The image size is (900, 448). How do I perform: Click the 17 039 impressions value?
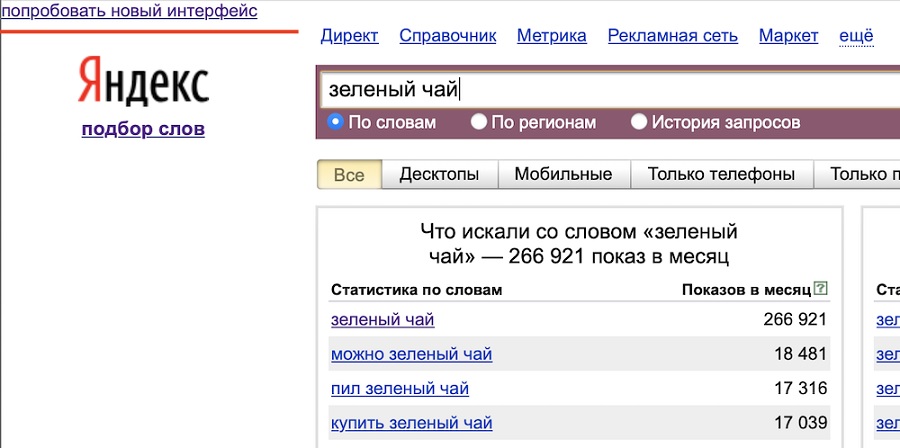point(801,423)
